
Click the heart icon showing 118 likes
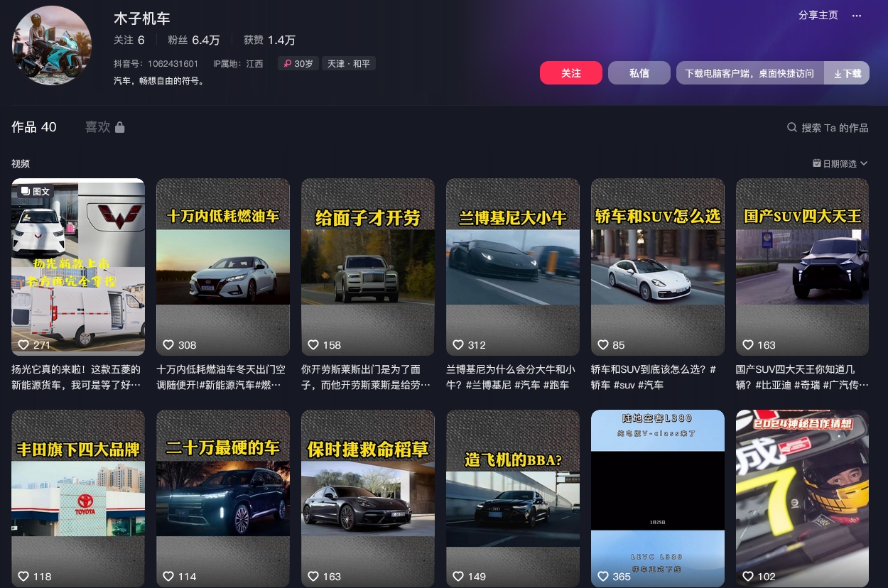(23, 576)
